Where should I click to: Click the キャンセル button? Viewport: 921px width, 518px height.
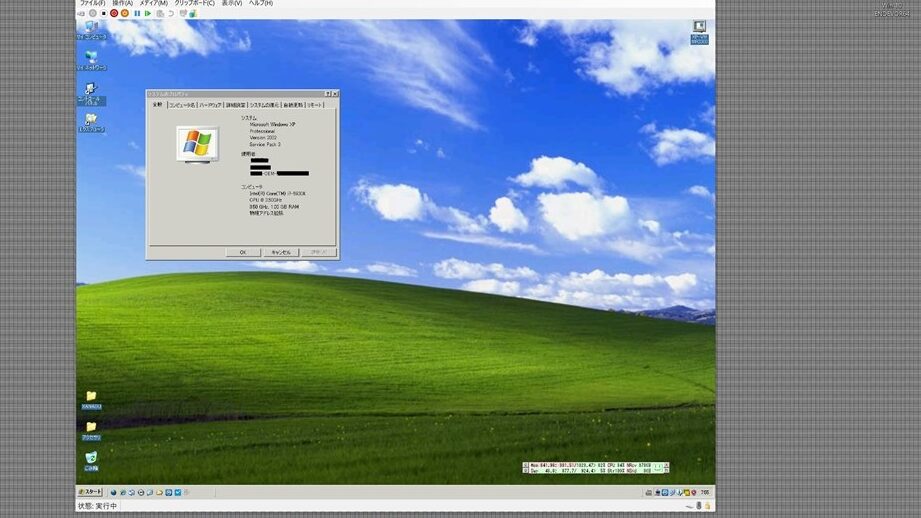click(x=281, y=252)
